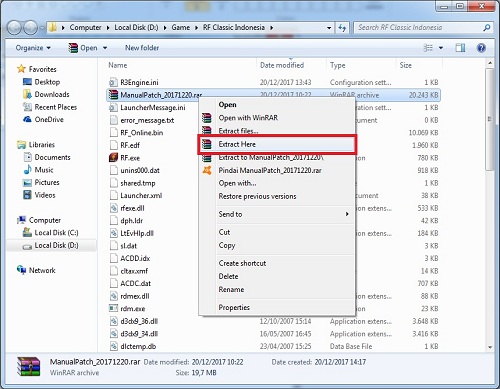Viewport: 500px width, 389px height.
Task: Select the RF_Online.bin file
Action: 141,133
